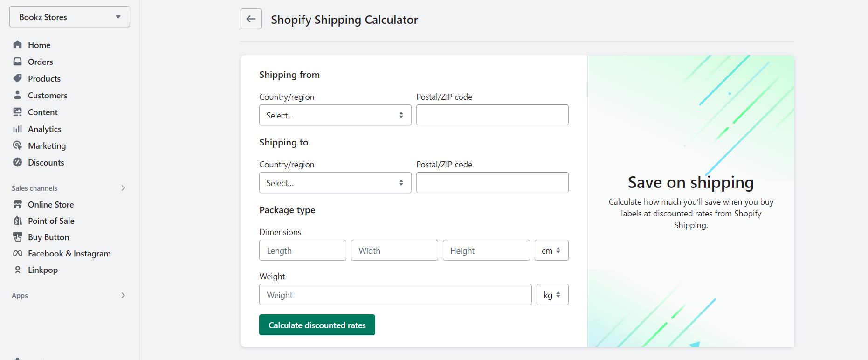Click the Home icon in sidebar
Viewport: 868px width, 360px height.
[18, 45]
